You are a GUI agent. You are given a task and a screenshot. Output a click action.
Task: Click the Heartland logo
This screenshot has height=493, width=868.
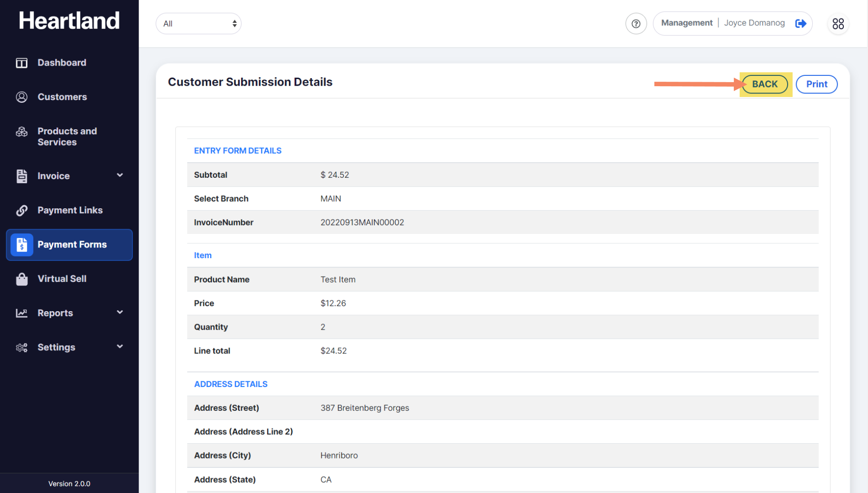pos(69,21)
